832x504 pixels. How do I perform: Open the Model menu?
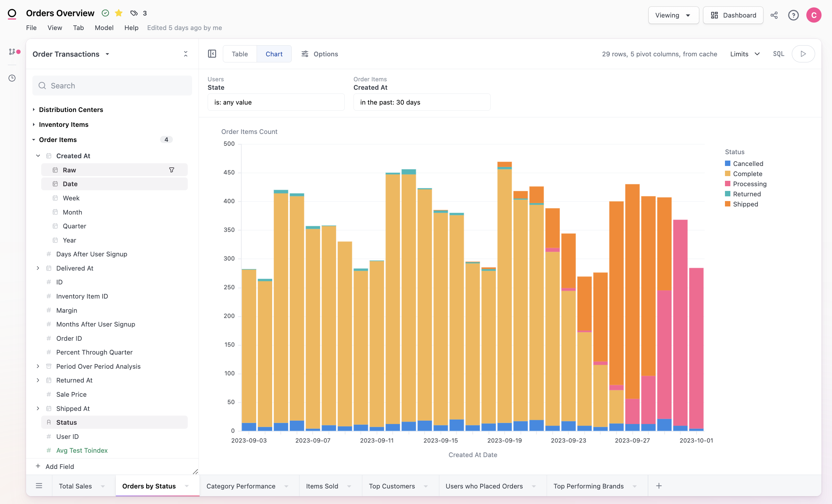(x=104, y=28)
